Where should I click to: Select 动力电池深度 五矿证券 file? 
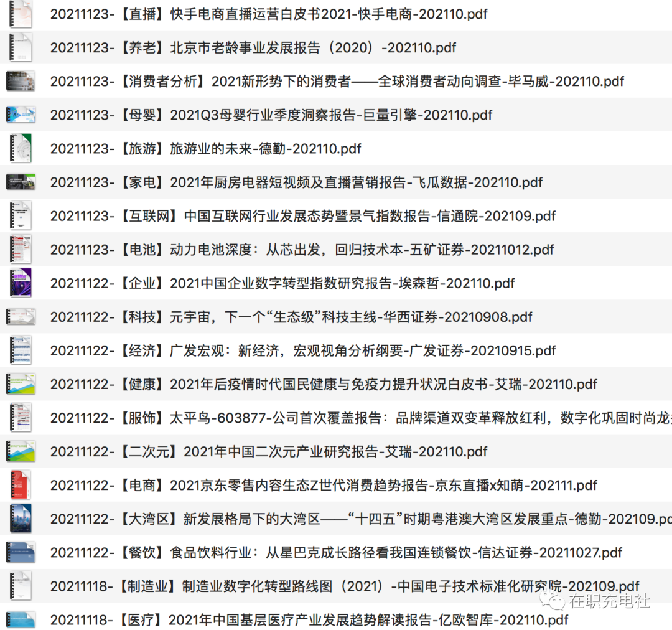point(302,250)
